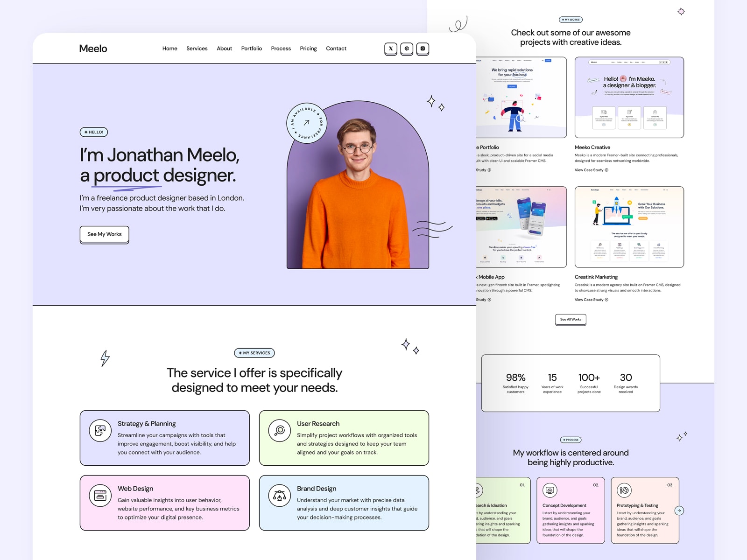Image resolution: width=747 pixels, height=560 pixels.
Task: Open the About nav item
Action: pyautogui.click(x=224, y=49)
